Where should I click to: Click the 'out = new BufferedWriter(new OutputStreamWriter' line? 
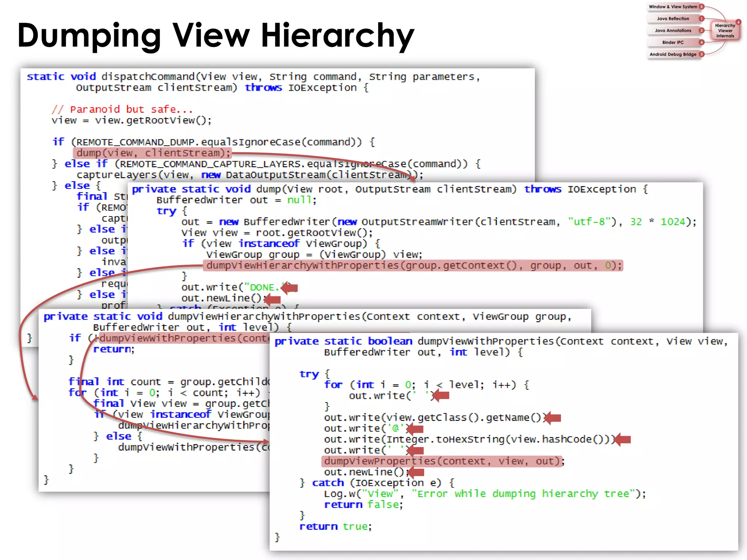pos(439,222)
